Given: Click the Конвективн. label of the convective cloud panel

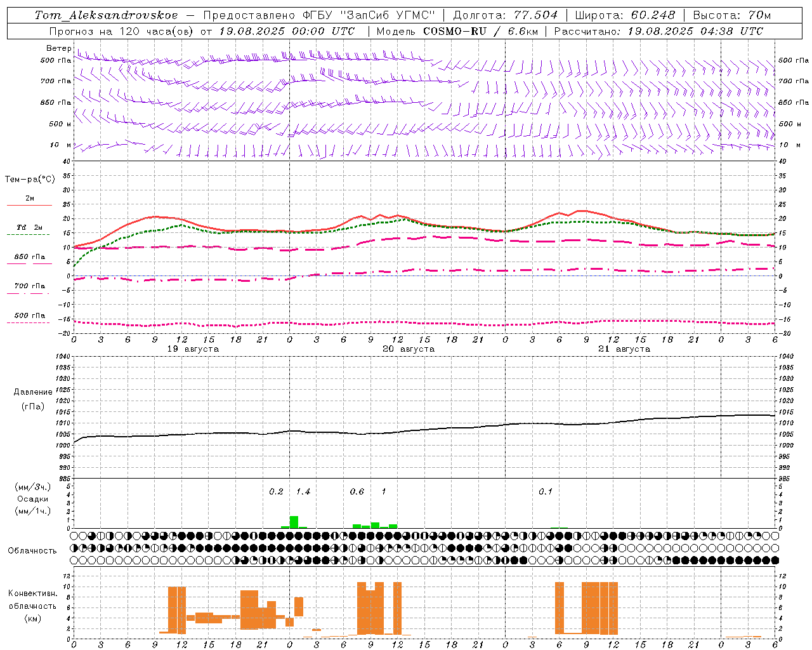Looking at the screenshot, I should (x=32, y=594).
